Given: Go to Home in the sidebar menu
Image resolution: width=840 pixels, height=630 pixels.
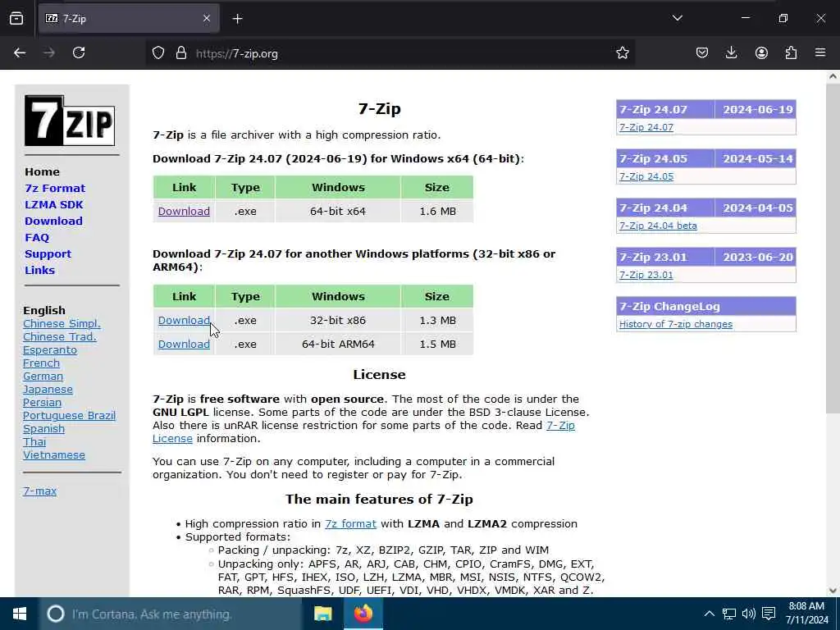Looking at the screenshot, I should tap(43, 172).
